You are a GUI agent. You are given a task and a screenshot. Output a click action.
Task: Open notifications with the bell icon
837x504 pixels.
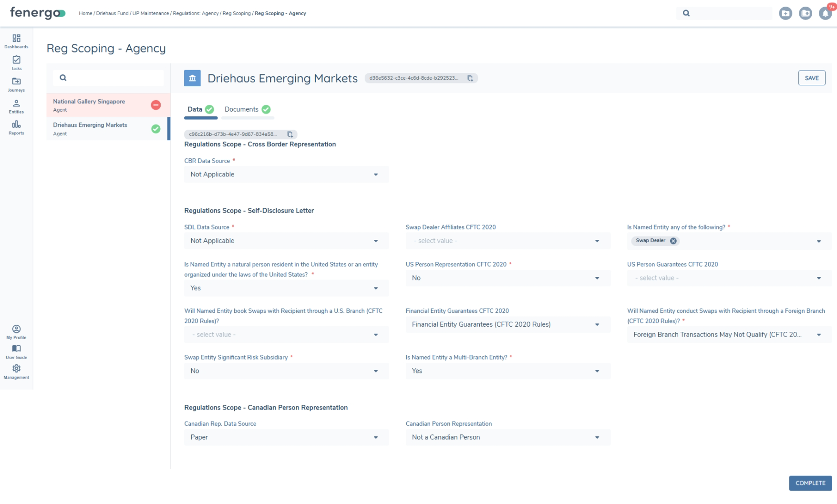(x=825, y=13)
